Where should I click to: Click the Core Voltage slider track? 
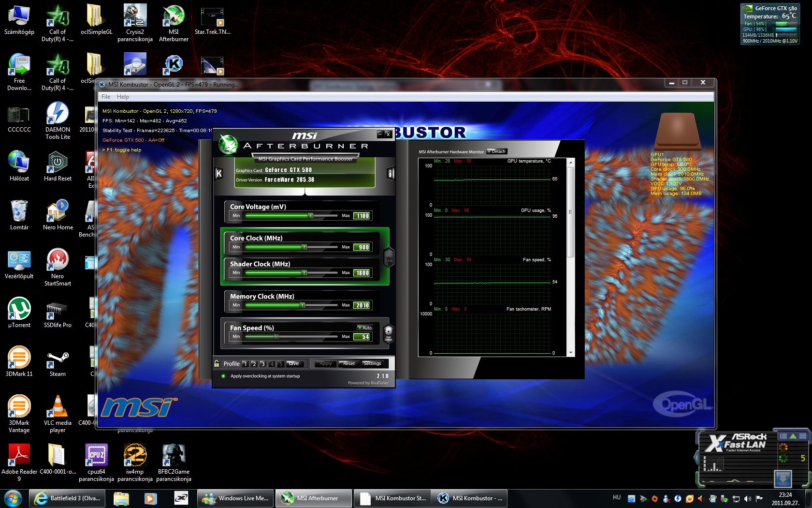pos(291,216)
